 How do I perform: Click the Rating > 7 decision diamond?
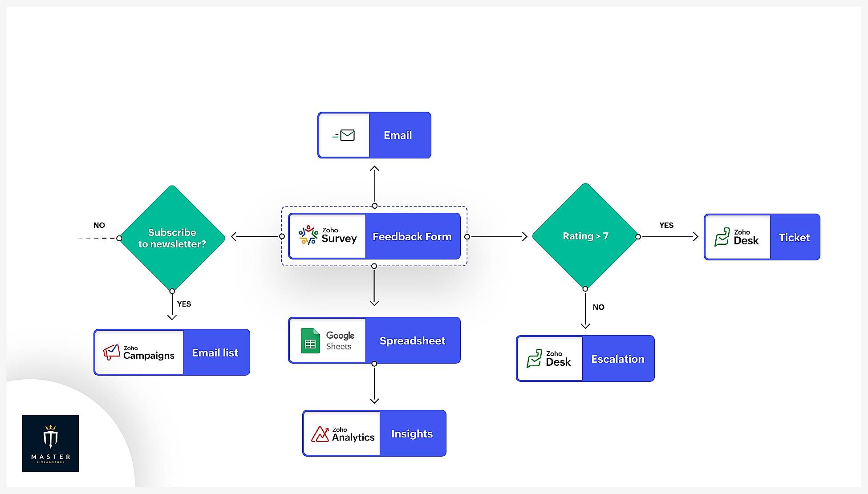coord(585,236)
